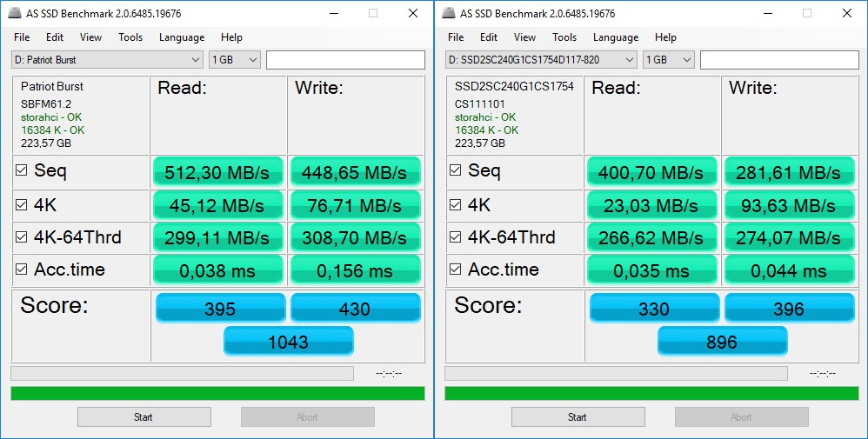The image size is (868, 439).
Task: Click 4K-64Thrd read result 299,11 MB/s
Action: 218,238
